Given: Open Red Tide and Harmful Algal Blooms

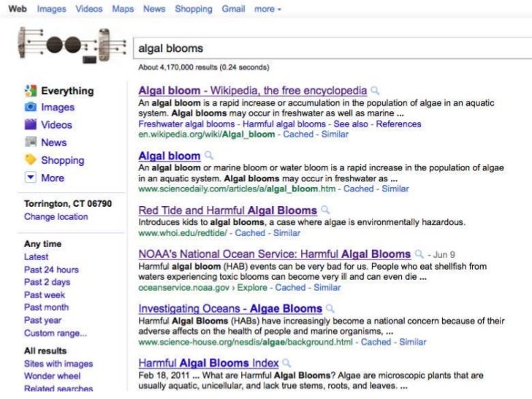Looking at the screenshot, I should point(228,210).
